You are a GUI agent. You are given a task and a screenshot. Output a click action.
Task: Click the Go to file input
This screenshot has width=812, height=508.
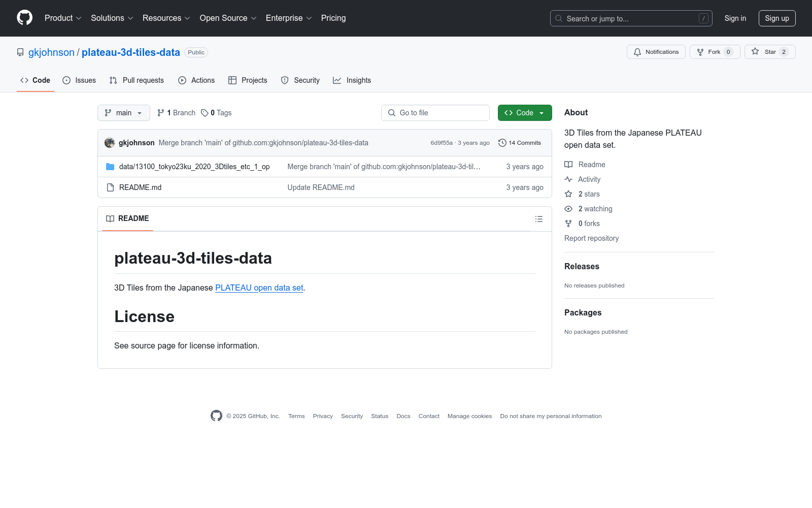(435, 113)
